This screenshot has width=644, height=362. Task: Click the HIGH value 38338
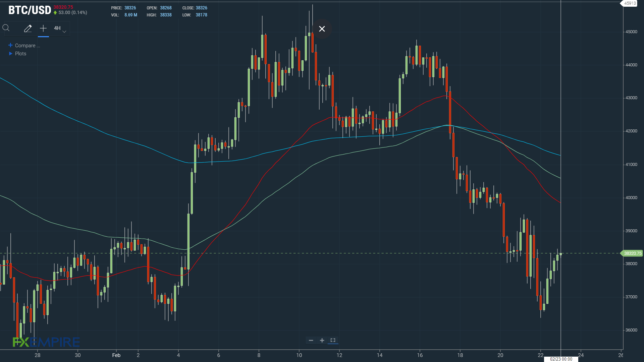coord(166,15)
